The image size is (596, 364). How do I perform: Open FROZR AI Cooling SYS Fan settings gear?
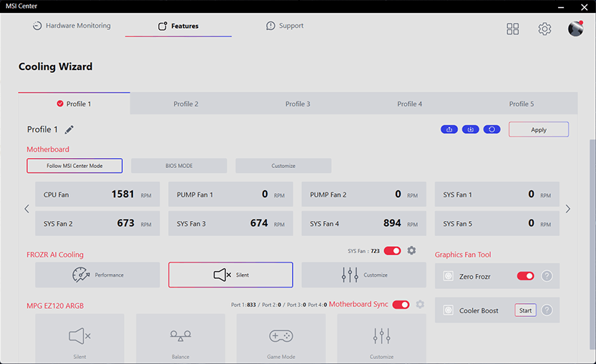coord(411,250)
